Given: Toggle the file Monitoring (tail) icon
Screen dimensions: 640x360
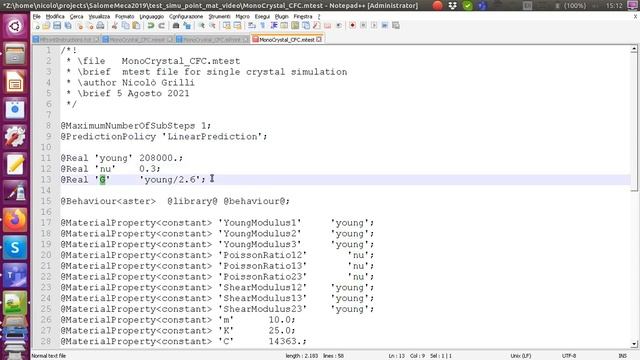Looking at the screenshot, I should pyautogui.click(x=339, y=26).
